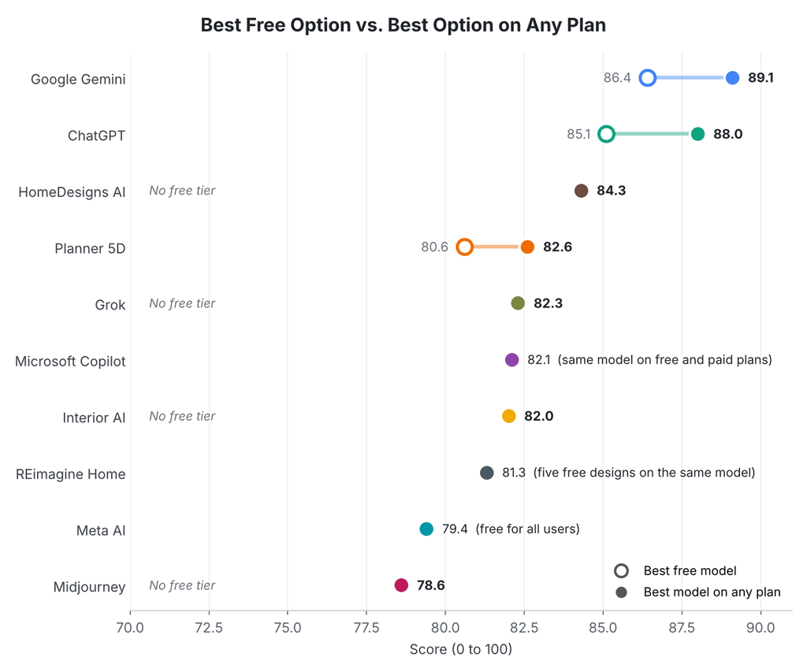The height and width of the screenshot is (672, 807).
Task: Click the Best model on any plan legend dot
Action: coord(621,592)
